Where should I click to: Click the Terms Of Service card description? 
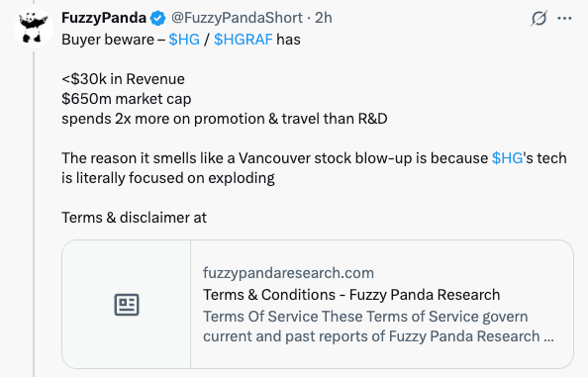coord(378,327)
